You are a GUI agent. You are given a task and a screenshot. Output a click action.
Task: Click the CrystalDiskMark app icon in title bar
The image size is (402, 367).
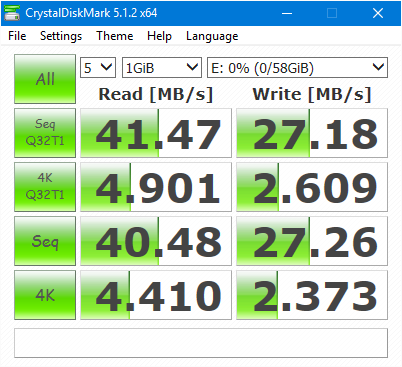coord(12,13)
